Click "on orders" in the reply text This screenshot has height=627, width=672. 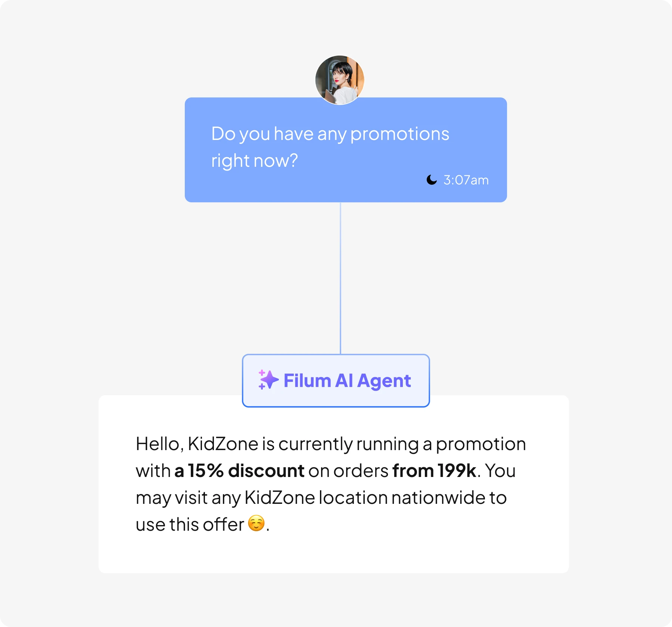click(x=348, y=471)
